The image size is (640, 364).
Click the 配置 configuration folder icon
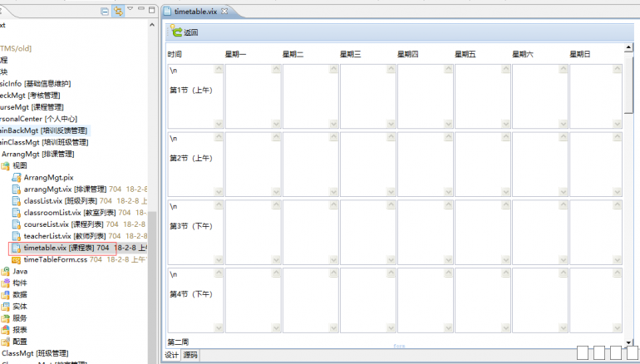(7, 341)
